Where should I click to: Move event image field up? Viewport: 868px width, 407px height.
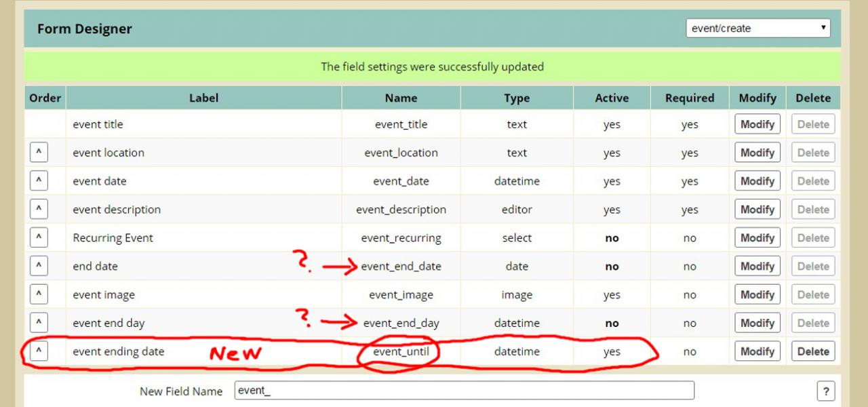pos(39,295)
